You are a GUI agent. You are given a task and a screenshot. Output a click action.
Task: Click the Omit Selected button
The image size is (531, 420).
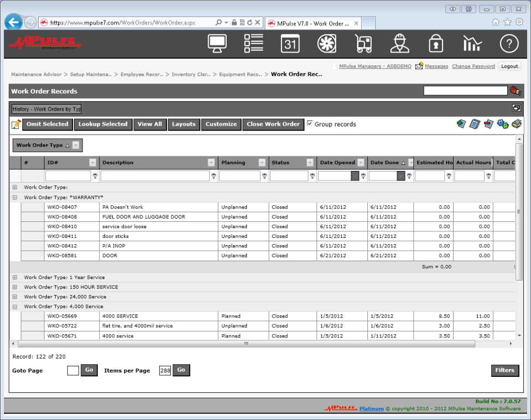click(48, 125)
